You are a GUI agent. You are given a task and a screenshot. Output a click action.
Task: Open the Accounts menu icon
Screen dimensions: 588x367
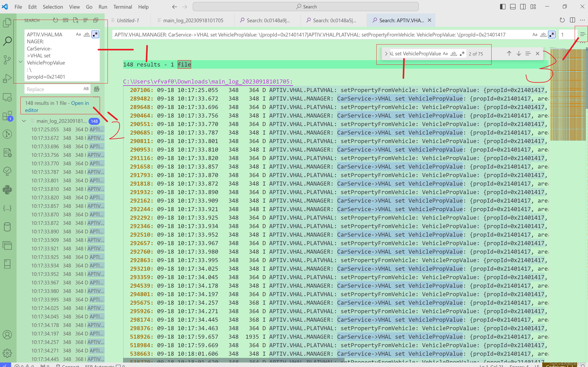click(7, 335)
